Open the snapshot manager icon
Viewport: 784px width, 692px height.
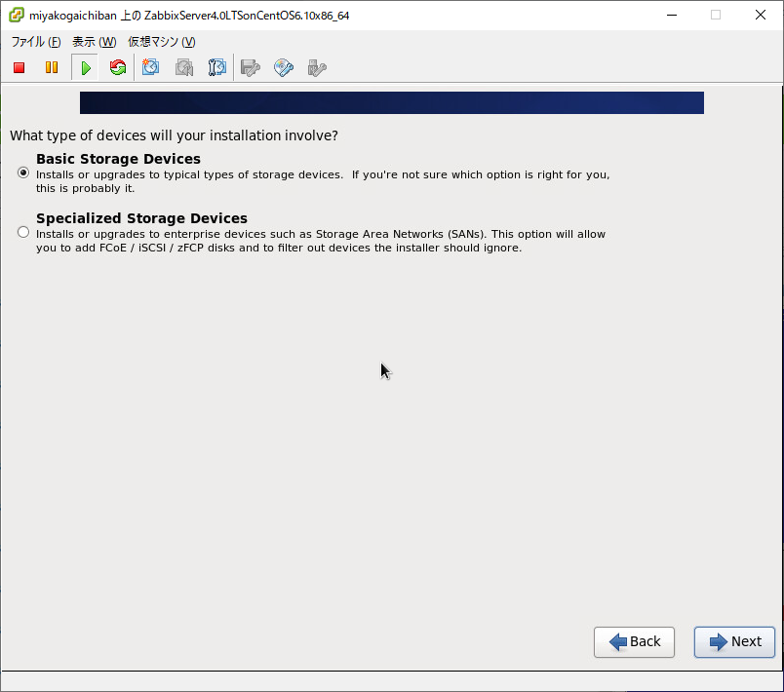coord(217,67)
